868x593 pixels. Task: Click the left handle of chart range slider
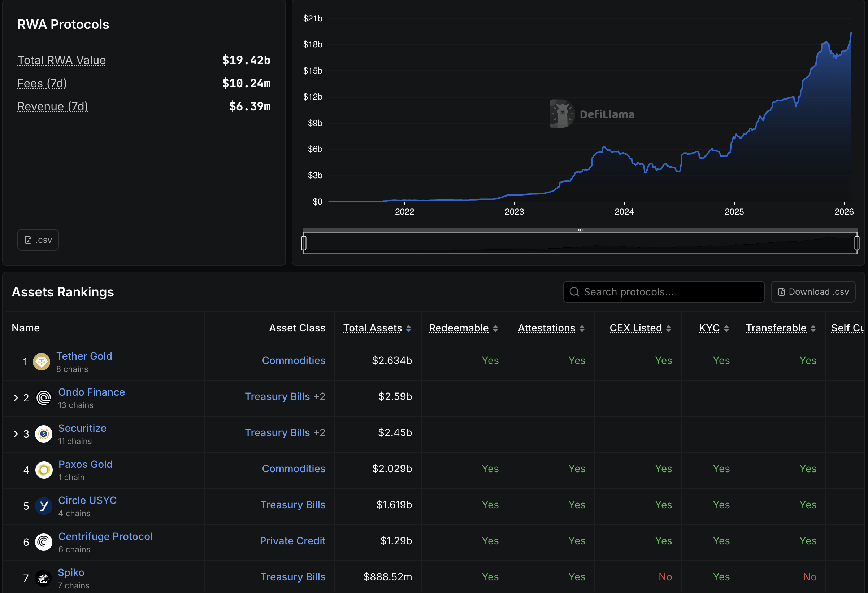tap(304, 243)
